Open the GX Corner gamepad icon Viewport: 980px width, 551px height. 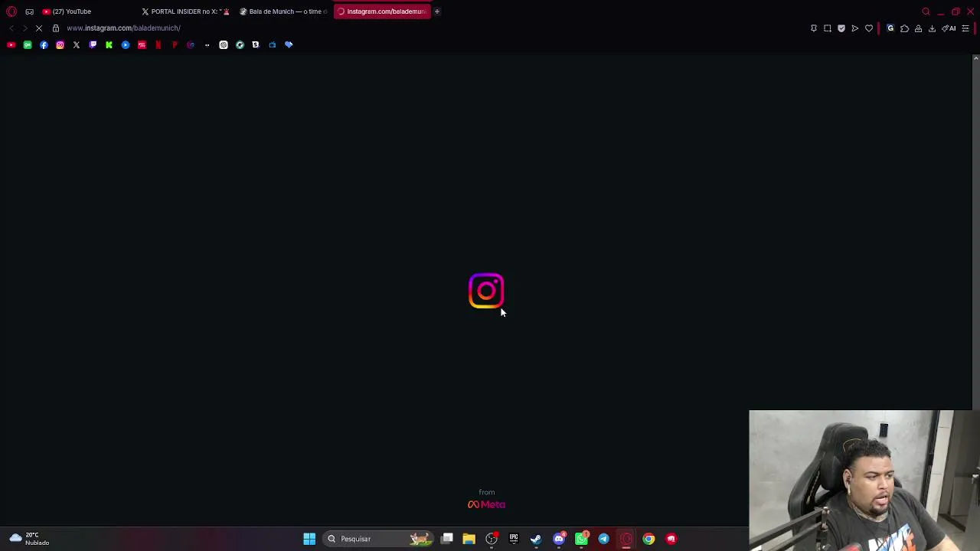click(x=29, y=11)
